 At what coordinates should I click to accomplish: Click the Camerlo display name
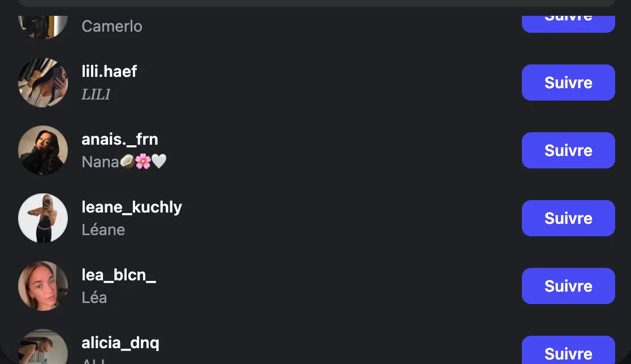(x=112, y=26)
